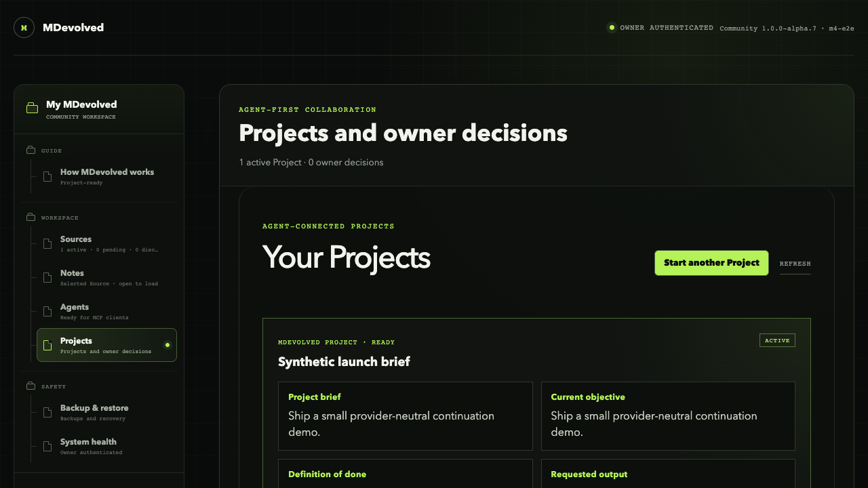Image resolution: width=868 pixels, height=488 pixels.
Task: Click the Guide section folder icon
Action: click(31, 150)
